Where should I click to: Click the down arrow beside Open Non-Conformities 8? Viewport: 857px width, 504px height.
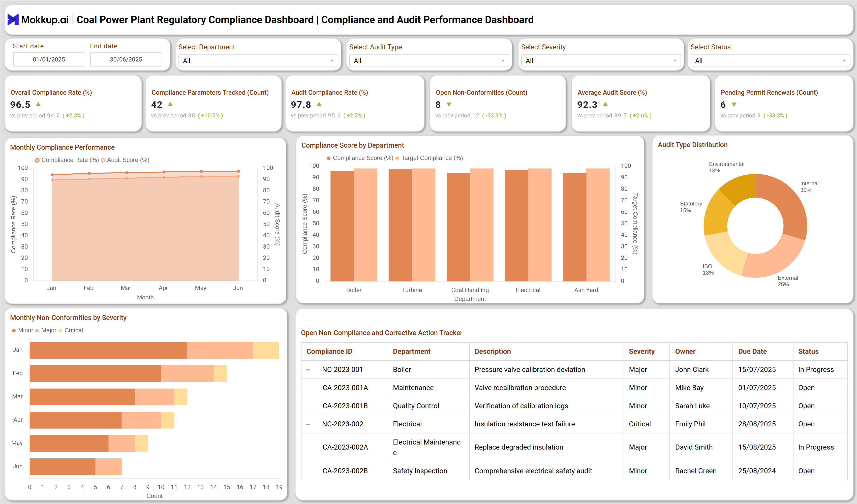(x=449, y=105)
